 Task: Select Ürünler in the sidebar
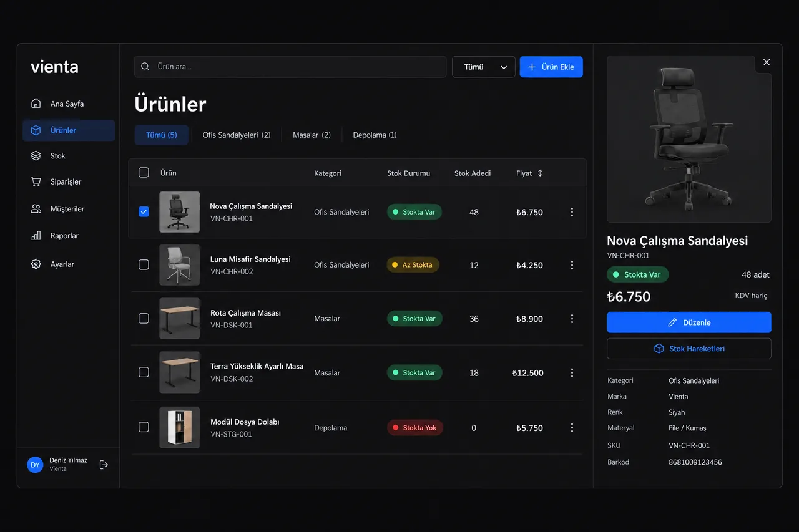click(x=69, y=130)
